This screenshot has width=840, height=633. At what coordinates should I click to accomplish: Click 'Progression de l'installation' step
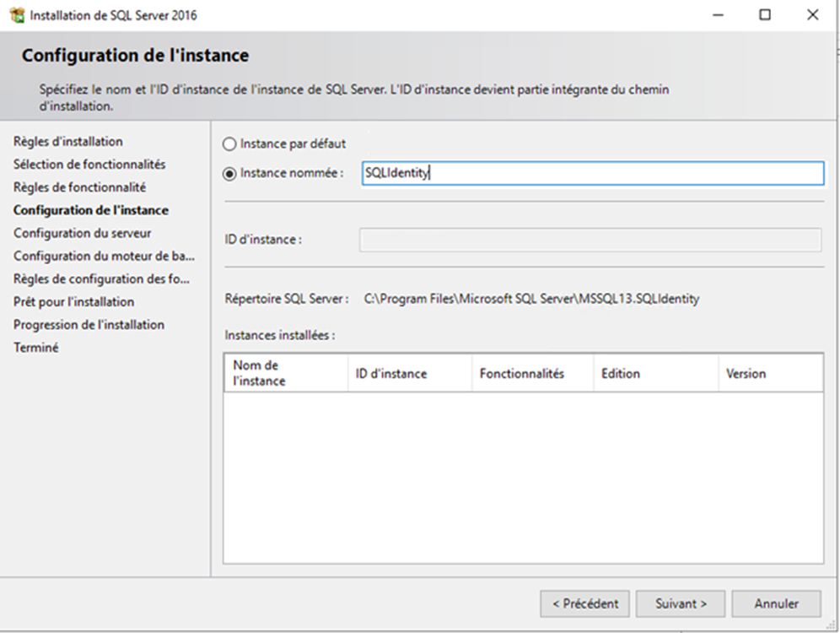click(x=89, y=324)
